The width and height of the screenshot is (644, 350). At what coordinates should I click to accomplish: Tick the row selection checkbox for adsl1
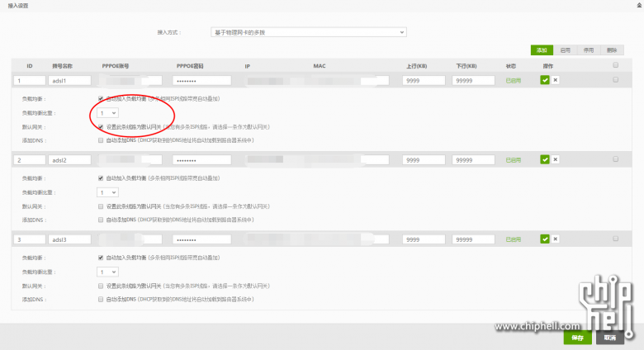coord(615,80)
